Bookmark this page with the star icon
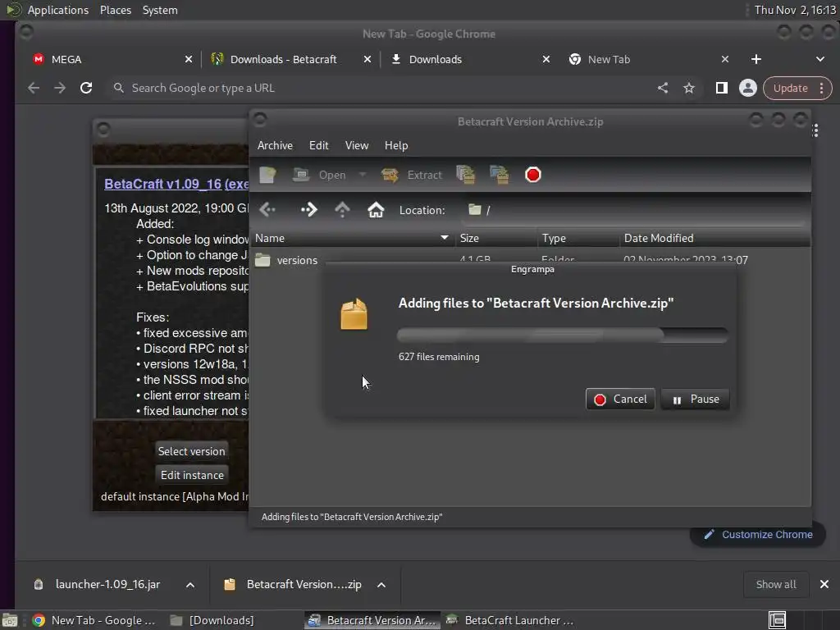The height and width of the screenshot is (630, 840). (689, 88)
